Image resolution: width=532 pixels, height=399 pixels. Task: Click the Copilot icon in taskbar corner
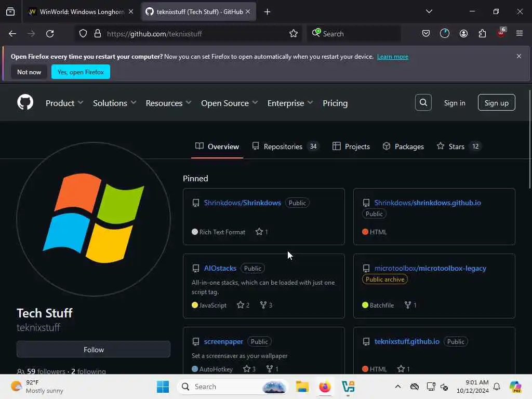click(x=515, y=387)
